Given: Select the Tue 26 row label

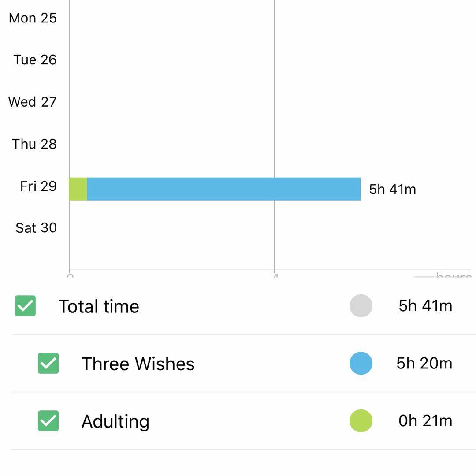Looking at the screenshot, I should pos(35,60).
